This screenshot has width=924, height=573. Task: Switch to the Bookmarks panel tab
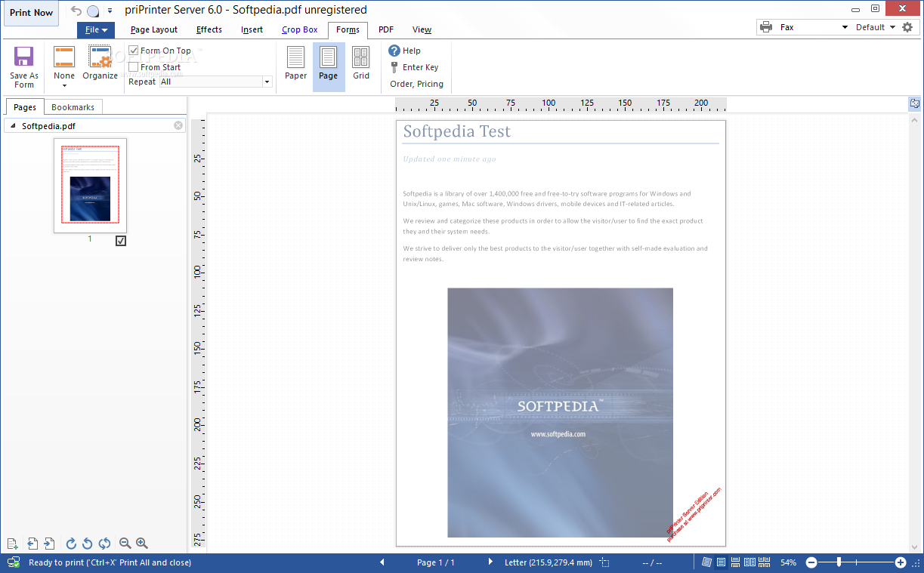(73, 107)
